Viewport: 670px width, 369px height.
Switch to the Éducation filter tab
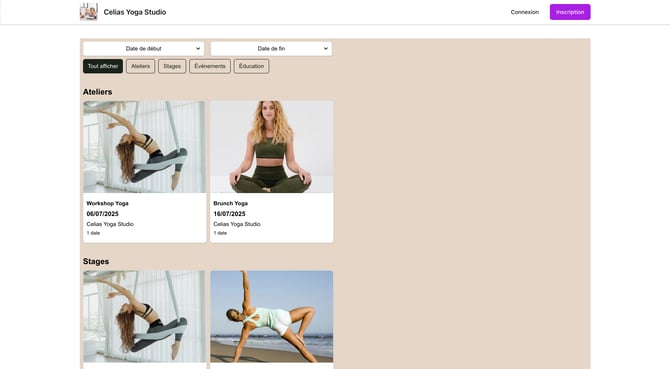[251, 66]
